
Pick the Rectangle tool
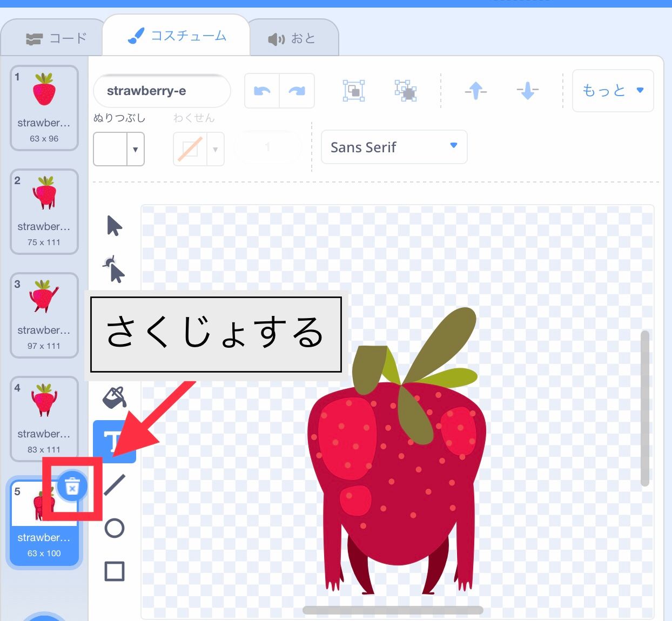point(114,571)
